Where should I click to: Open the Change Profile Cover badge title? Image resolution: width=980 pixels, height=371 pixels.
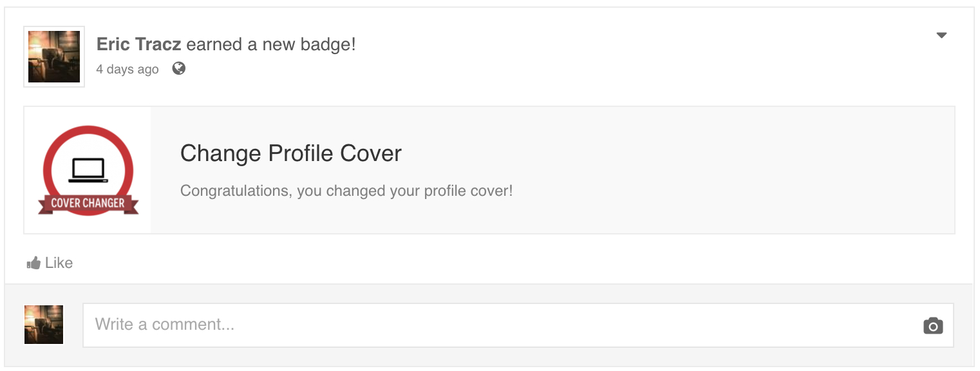(291, 153)
